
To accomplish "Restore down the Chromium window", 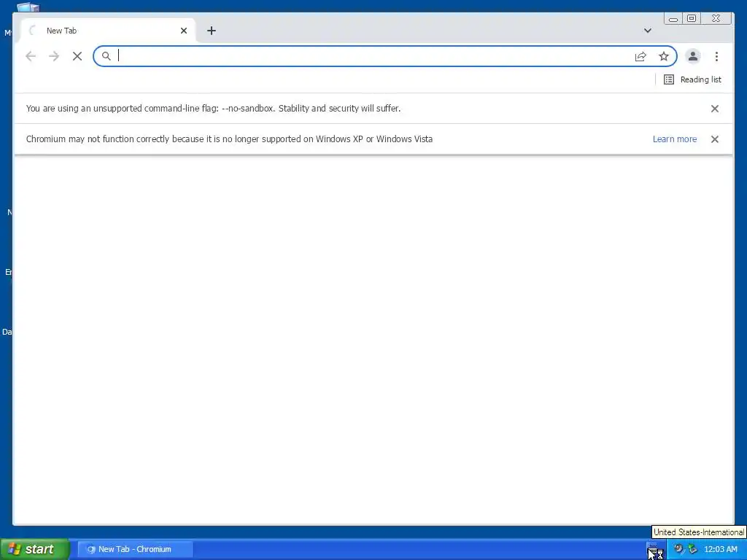I will 692,18.
